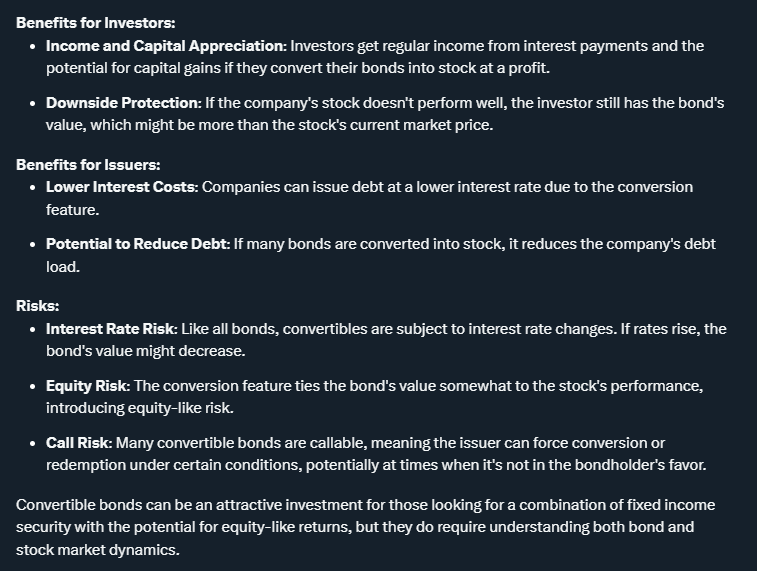The height and width of the screenshot is (571, 757).
Task: Click the bullet before 'Equity Risk'
Action: point(32,387)
